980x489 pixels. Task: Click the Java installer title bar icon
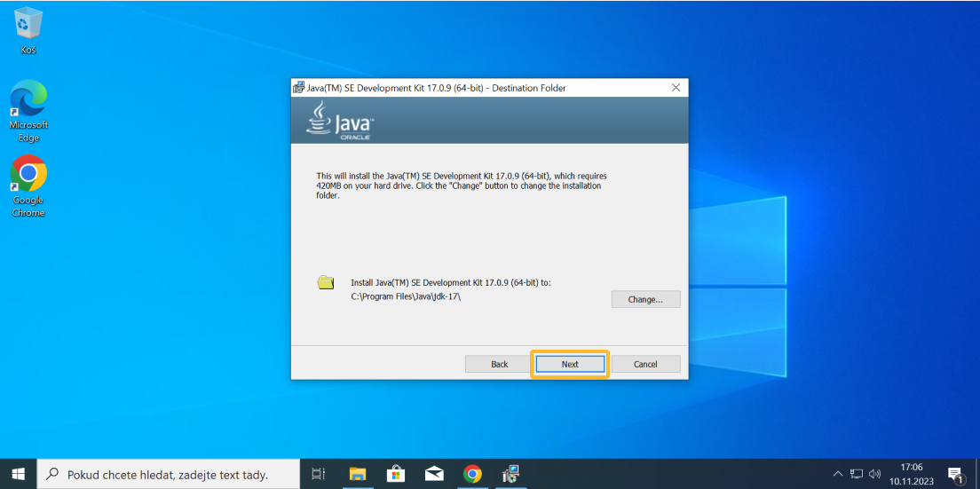[x=299, y=88]
